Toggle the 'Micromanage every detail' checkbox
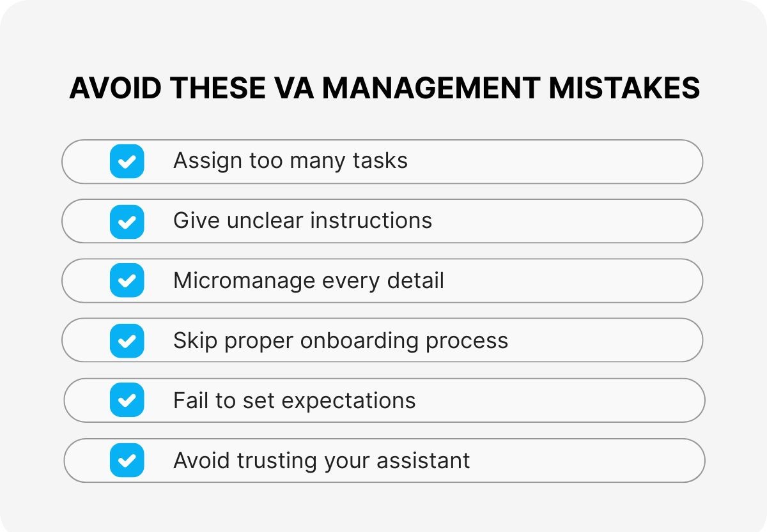 point(127,280)
